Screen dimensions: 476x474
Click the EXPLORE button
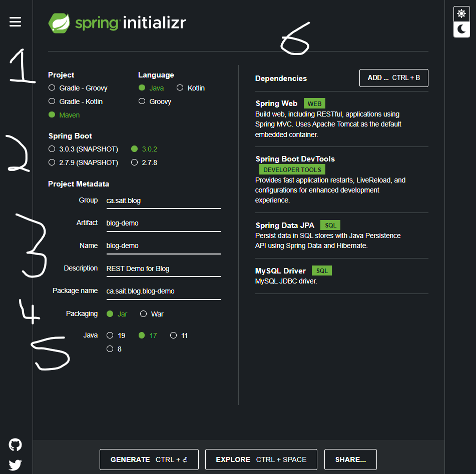[261, 459]
